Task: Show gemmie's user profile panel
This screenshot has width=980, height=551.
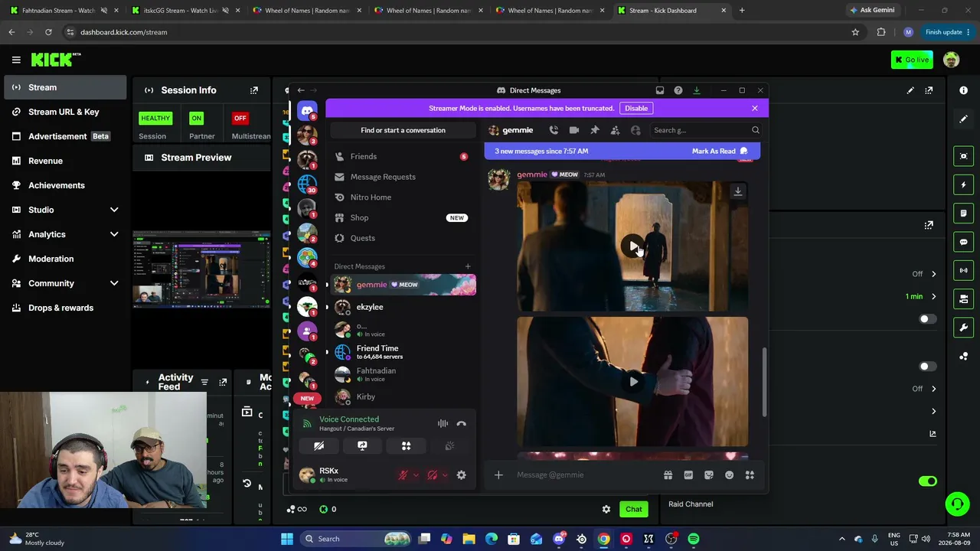Action: (x=635, y=130)
